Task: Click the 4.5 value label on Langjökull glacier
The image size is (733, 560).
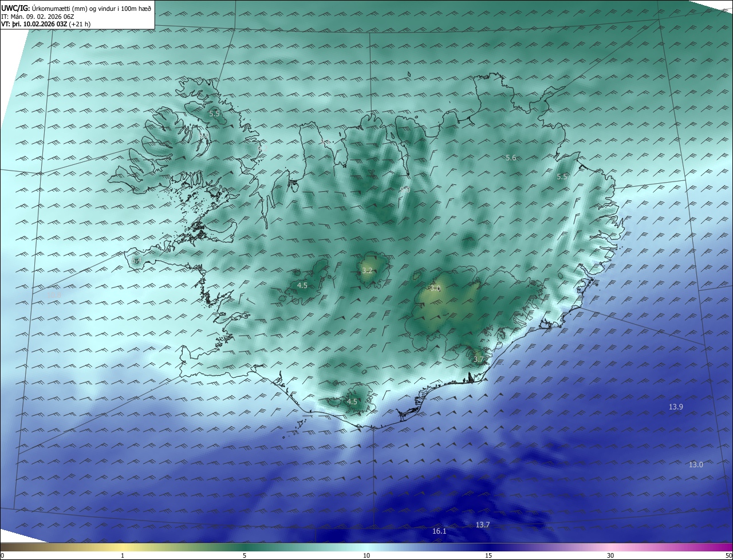Action: point(302,285)
